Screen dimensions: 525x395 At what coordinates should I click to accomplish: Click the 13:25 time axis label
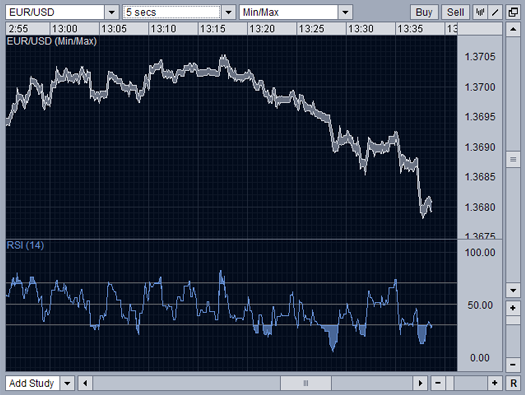pyautogui.click(x=311, y=29)
